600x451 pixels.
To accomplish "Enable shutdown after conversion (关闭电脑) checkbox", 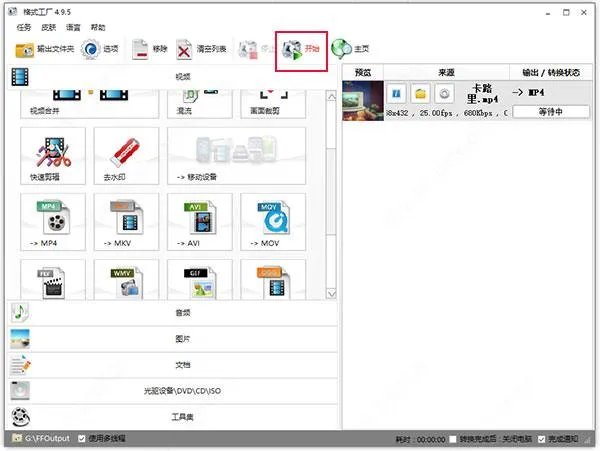I will (454, 440).
